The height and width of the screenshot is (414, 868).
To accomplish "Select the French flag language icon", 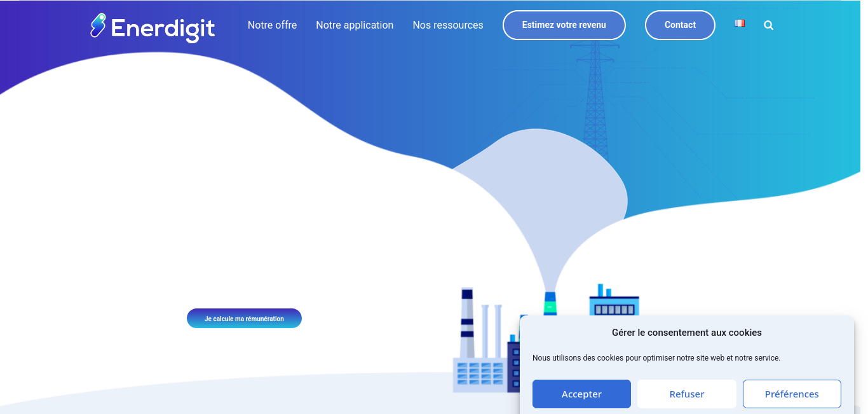I will point(740,24).
